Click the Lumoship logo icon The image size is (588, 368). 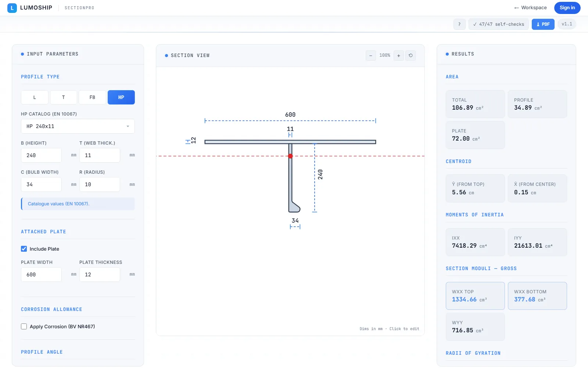(x=12, y=8)
